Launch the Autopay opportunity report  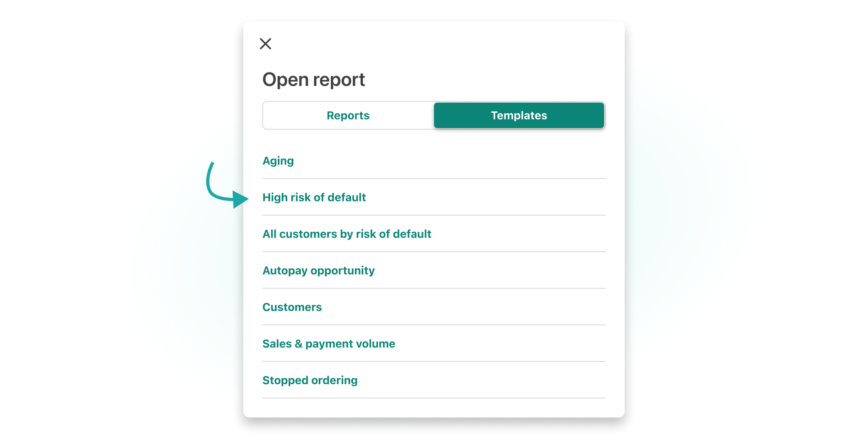coord(318,271)
